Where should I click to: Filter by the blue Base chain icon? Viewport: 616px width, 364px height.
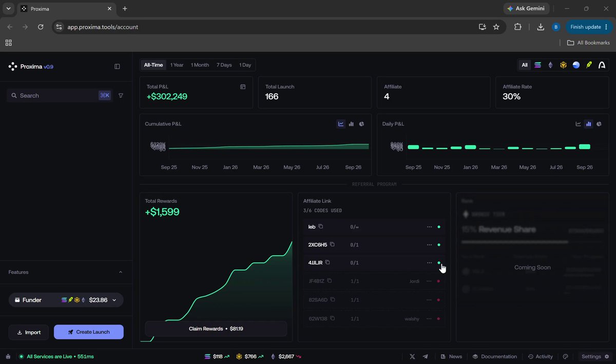tap(576, 65)
